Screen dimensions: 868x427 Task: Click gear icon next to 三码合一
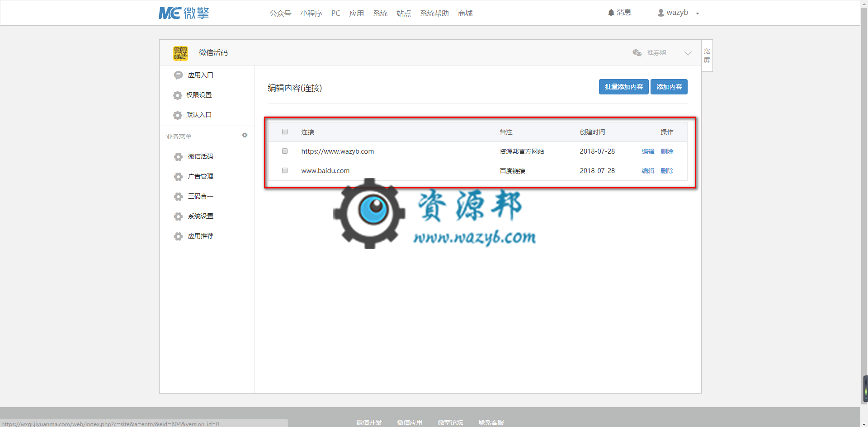click(x=178, y=197)
